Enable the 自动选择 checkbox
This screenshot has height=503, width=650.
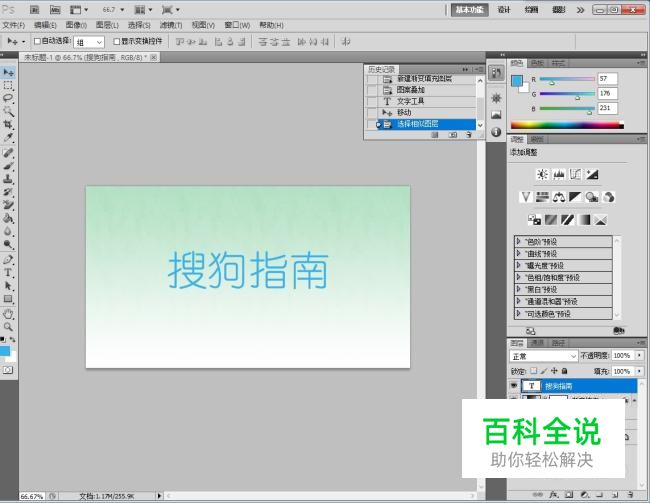tap(37, 41)
